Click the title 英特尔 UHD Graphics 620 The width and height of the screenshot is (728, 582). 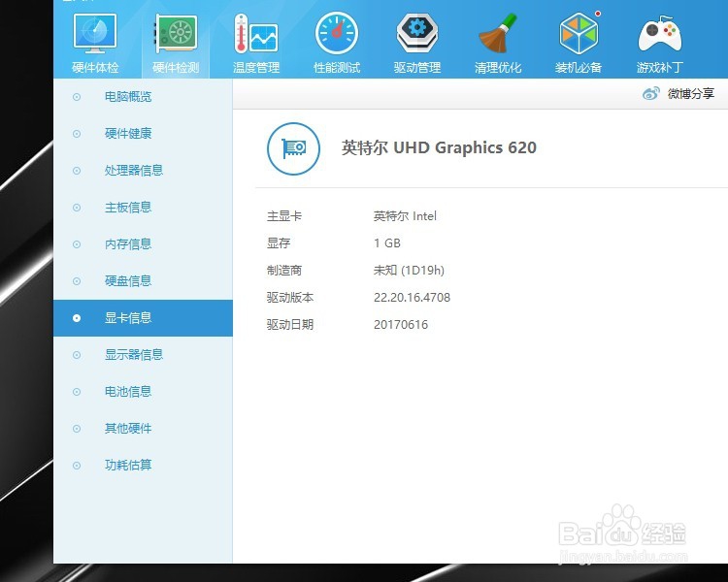click(x=439, y=148)
